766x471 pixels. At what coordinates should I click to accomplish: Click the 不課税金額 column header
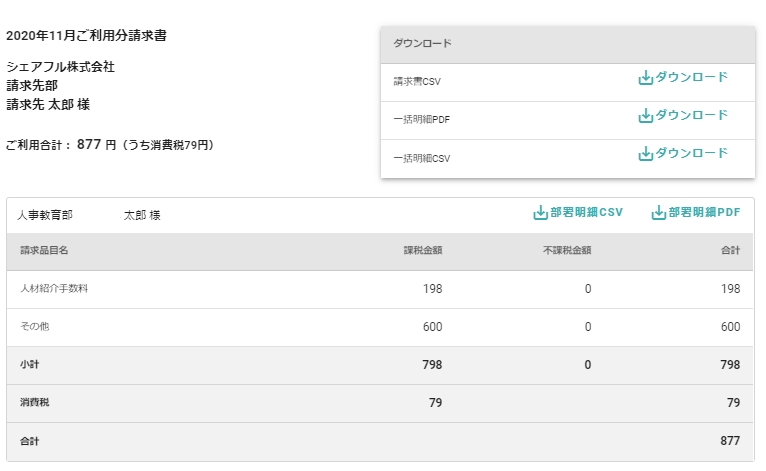coord(565,250)
